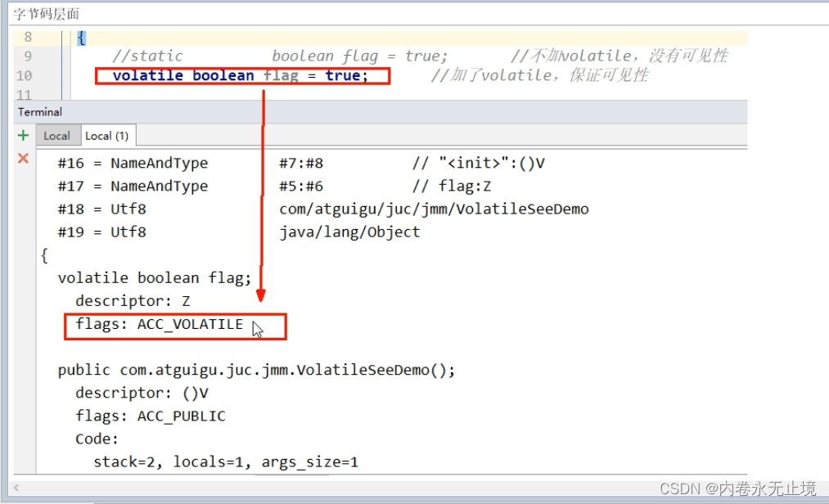Click the opening brace on line 8
This screenshot has height=504, width=829.
[x=81, y=38]
